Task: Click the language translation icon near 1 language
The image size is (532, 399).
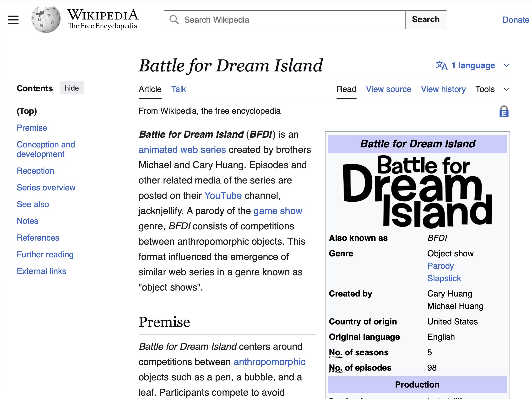Action: tap(442, 65)
